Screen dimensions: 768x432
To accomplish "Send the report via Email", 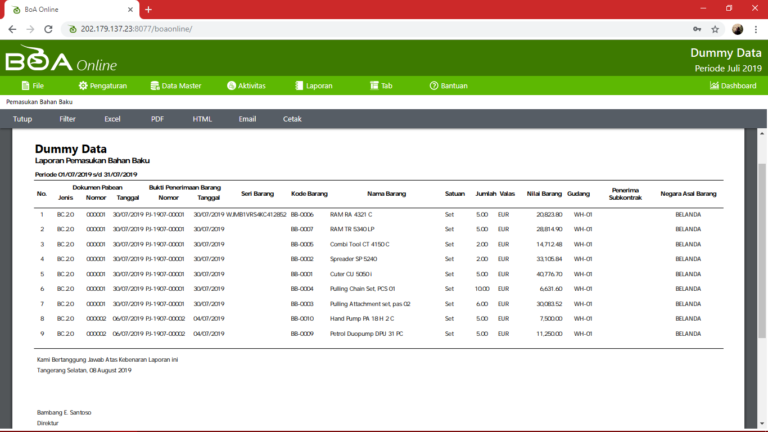I will [247, 119].
